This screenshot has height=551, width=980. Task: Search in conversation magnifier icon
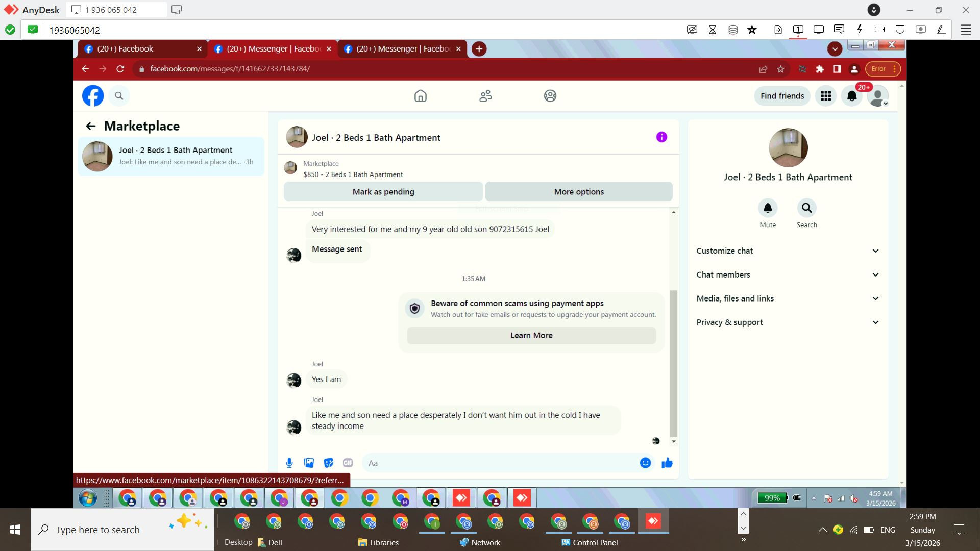(806, 208)
